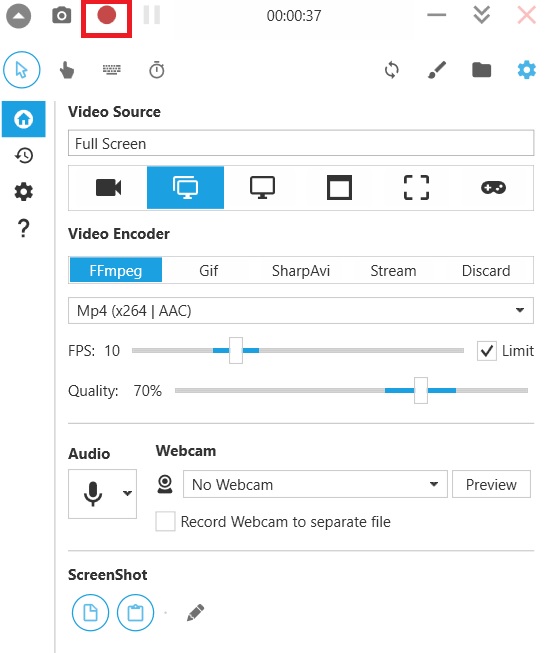Open the paintbrush overlay tool

point(437,70)
